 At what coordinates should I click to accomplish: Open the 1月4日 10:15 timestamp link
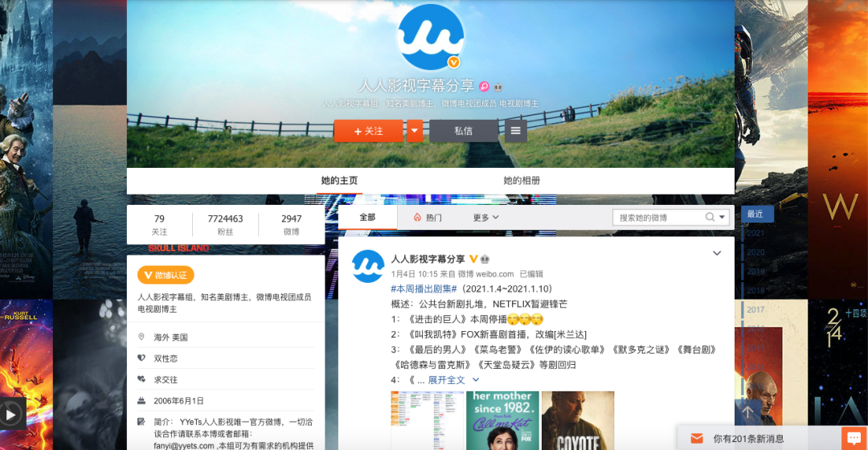(415, 274)
